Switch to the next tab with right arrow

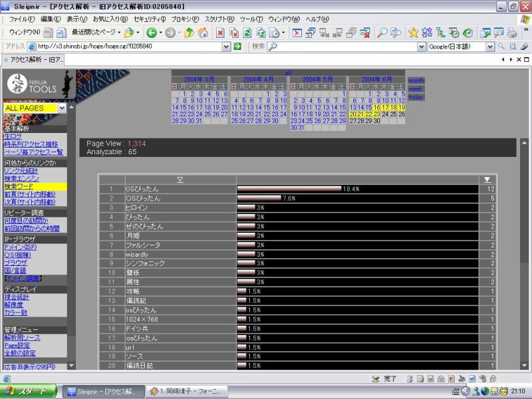pyautogui.click(x=511, y=60)
